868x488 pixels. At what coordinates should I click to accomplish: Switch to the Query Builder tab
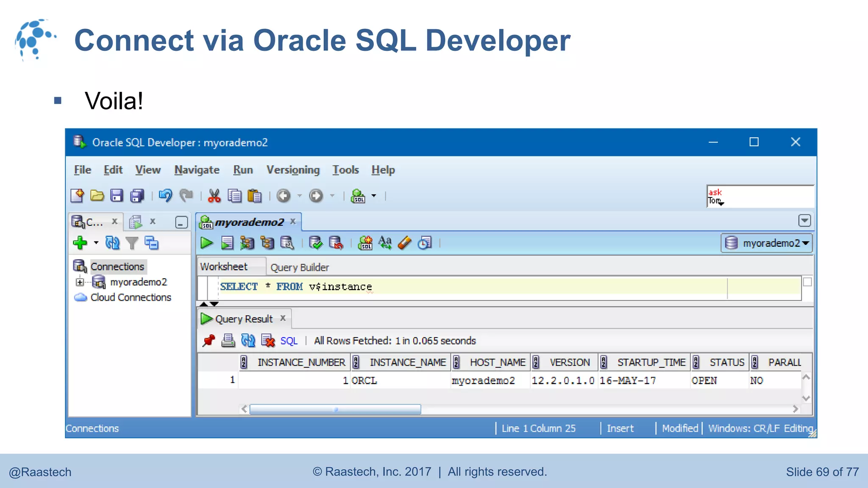pyautogui.click(x=300, y=267)
